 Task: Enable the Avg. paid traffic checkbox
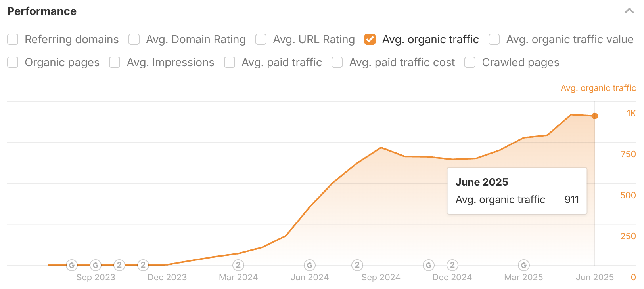tap(230, 63)
